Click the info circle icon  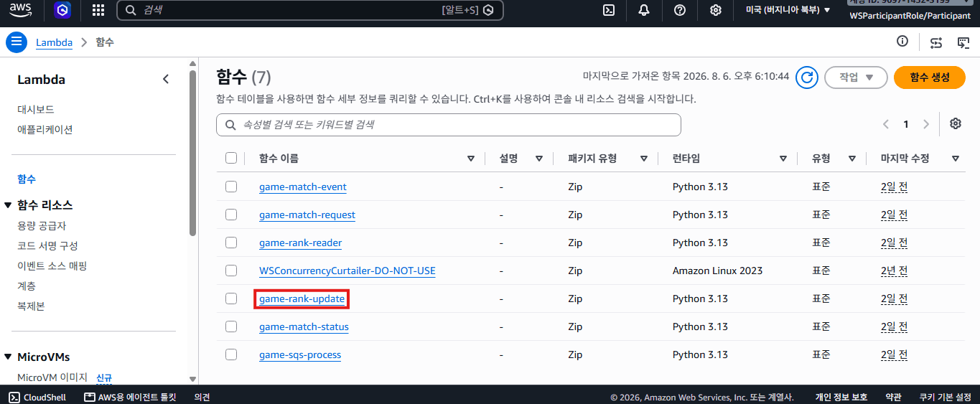pos(902,42)
